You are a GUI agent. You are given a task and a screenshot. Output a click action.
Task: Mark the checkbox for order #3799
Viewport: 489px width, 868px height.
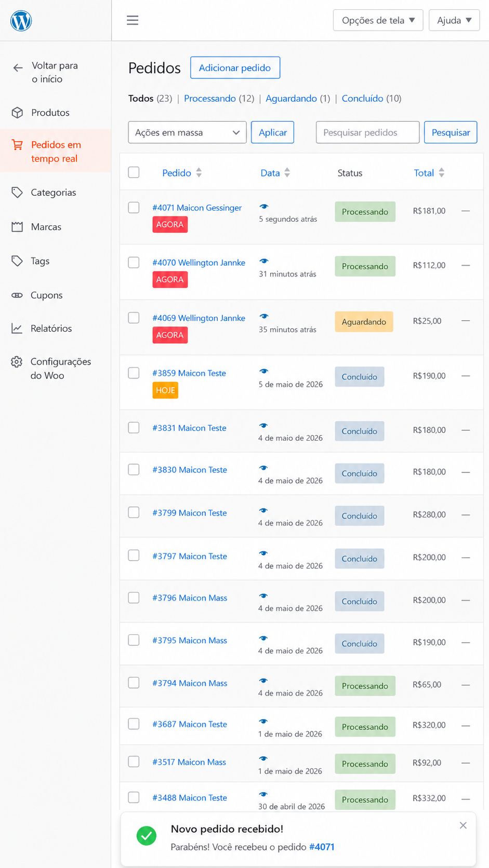click(134, 512)
